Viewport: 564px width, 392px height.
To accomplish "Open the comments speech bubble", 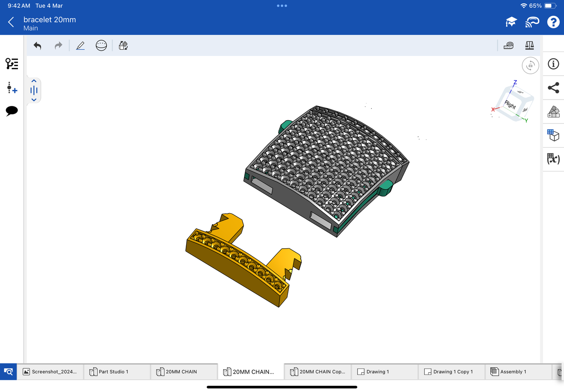I will 12,111.
